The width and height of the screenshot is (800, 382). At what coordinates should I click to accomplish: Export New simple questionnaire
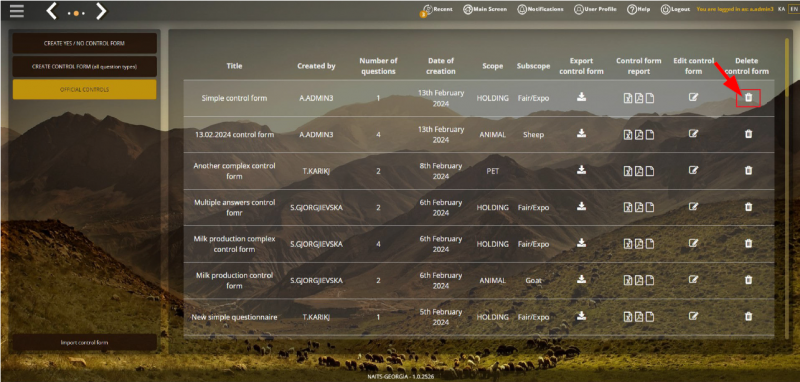[581, 316]
